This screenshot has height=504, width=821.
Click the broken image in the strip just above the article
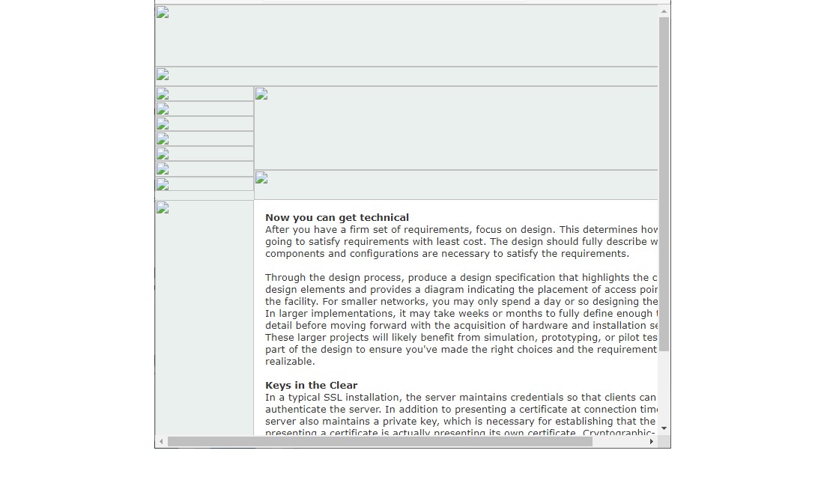[261, 178]
